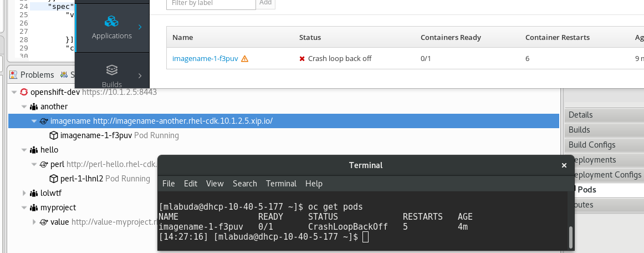Open the Search menu in terminal window
Image resolution: width=644 pixels, height=253 pixels.
coord(244,184)
